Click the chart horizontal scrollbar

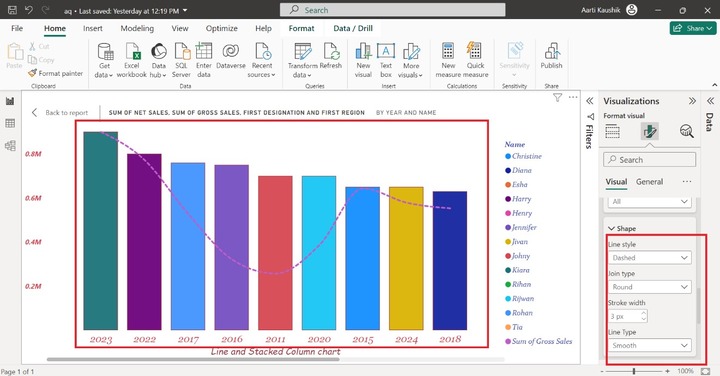[193, 359]
